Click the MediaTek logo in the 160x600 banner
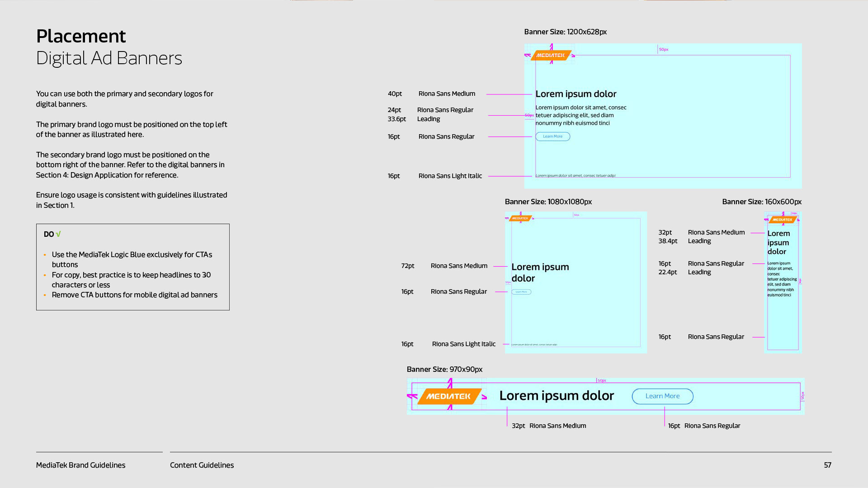This screenshot has width=868, height=488. point(782,220)
